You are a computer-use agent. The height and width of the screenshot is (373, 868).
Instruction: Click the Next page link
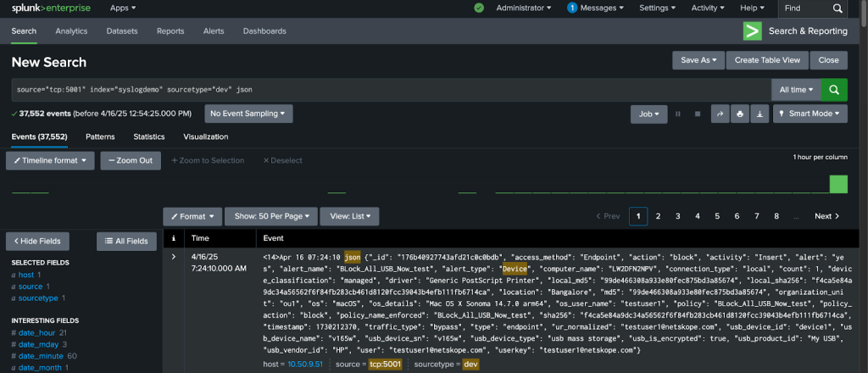click(827, 216)
